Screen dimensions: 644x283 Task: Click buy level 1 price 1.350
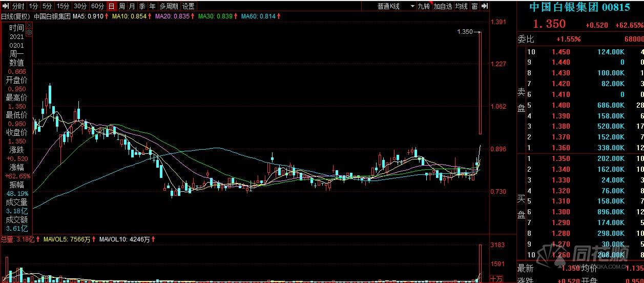(560, 158)
